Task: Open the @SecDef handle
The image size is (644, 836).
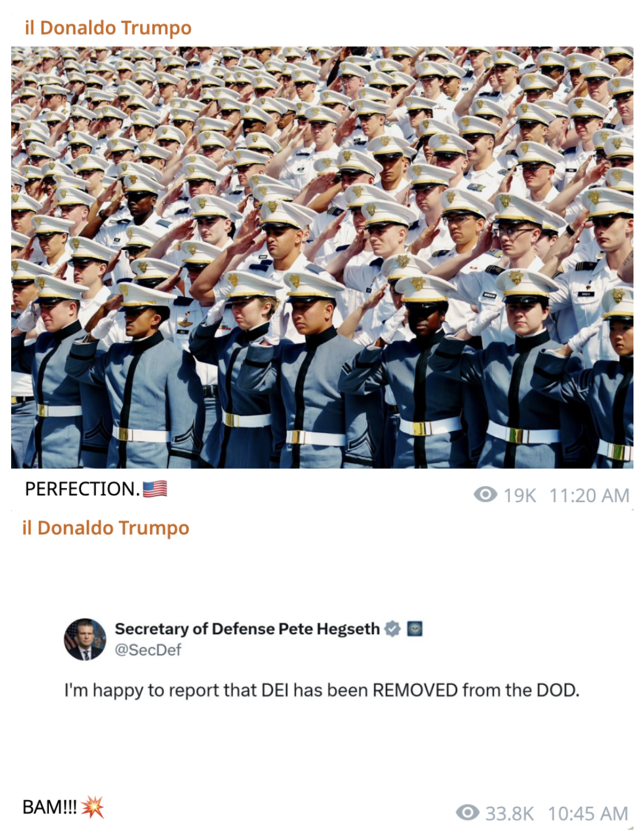Action: [x=148, y=650]
